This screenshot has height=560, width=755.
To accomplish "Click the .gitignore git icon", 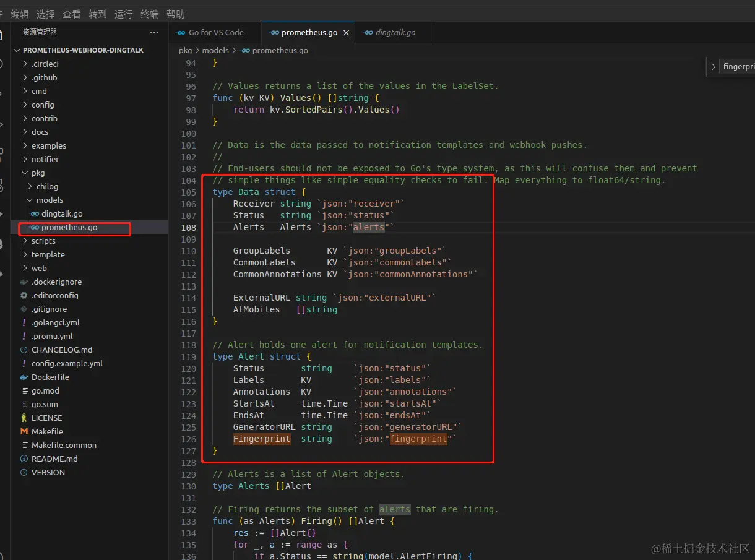I will pyautogui.click(x=24, y=309).
